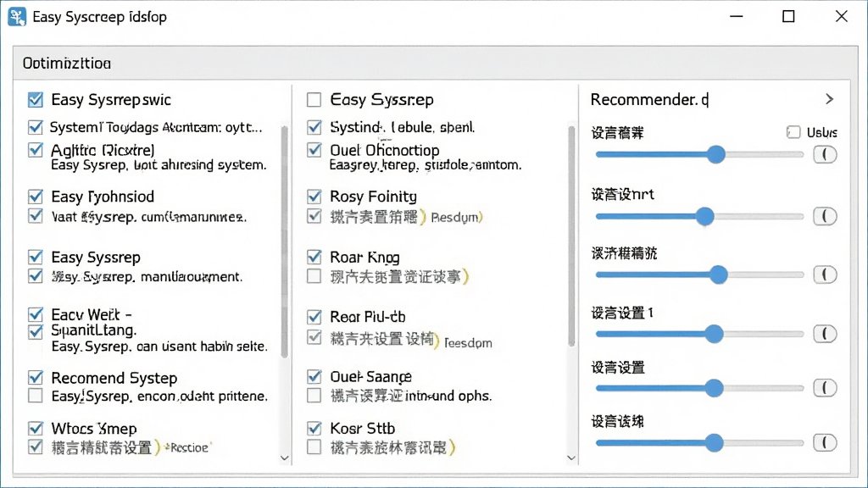This screenshot has width=868, height=488.
Task: Click the value box beside the 设言设置 1 slider
Action: click(x=825, y=334)
